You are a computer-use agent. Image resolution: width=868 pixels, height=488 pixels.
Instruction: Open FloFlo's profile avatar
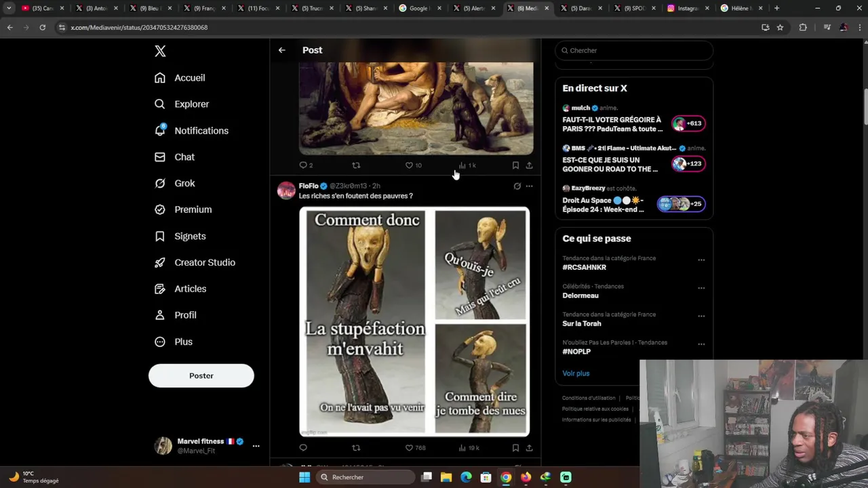tap(286, 190)
